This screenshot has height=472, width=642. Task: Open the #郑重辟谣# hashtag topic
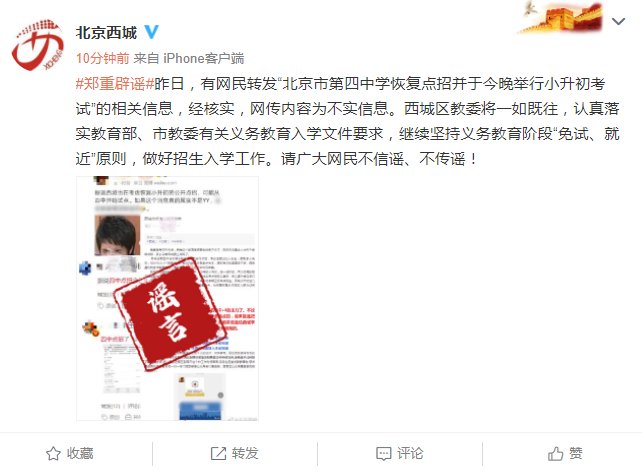coord(115,84)
